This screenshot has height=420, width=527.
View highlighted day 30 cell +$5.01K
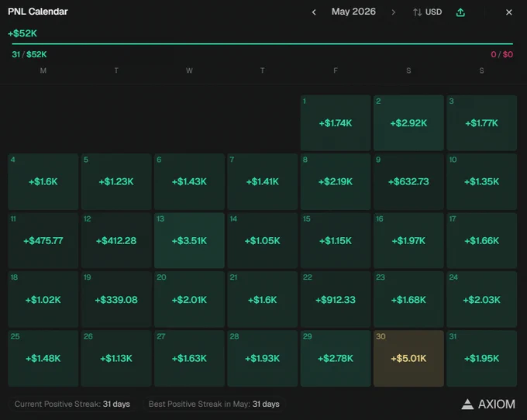408,359
